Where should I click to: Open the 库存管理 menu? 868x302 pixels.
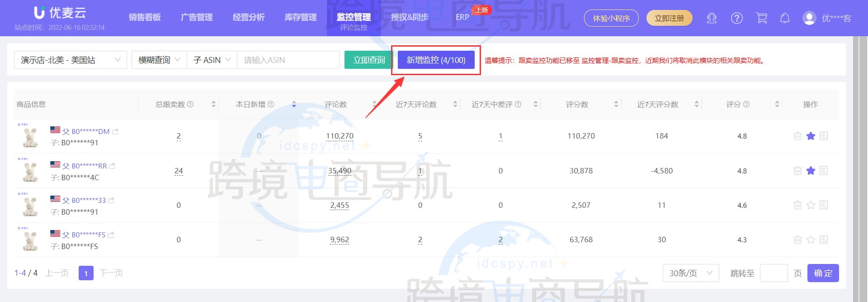301,17
